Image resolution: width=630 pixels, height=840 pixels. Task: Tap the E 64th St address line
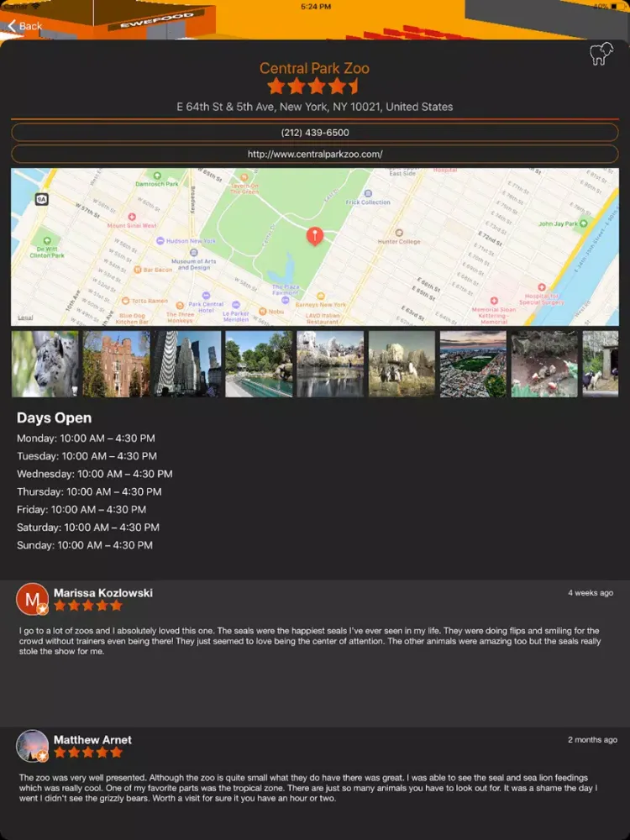(x=315, y=107)
